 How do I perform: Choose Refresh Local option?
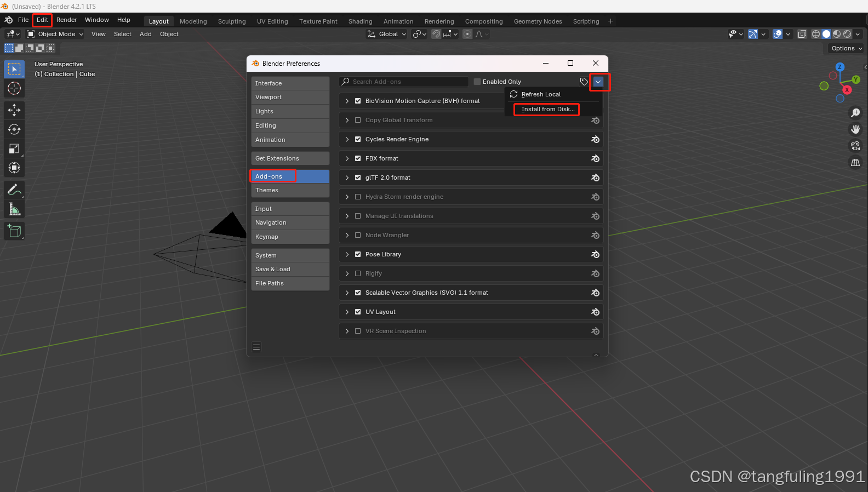[x=541, y=94]
